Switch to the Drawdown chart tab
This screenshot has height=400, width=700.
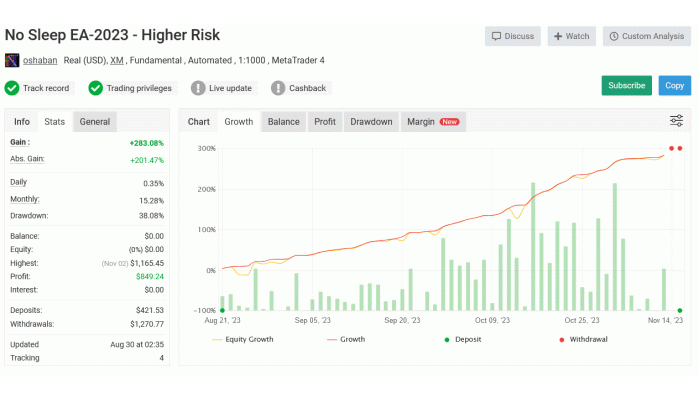371,122
